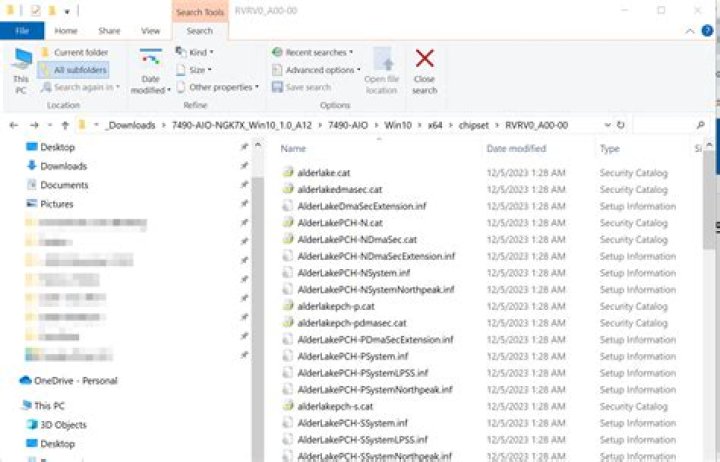Sort by the Type column header
This screenshot has width=720, height=462.
(609, 148)
